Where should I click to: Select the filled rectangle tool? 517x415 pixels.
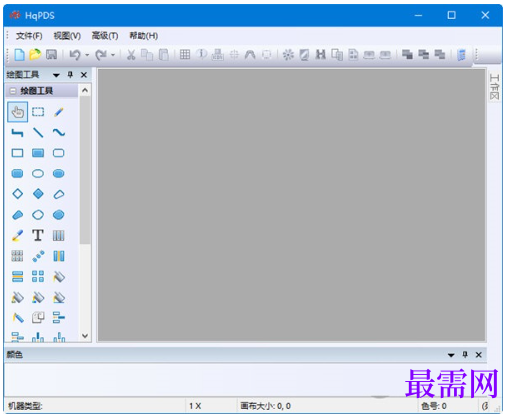click(x=38, y=153)
